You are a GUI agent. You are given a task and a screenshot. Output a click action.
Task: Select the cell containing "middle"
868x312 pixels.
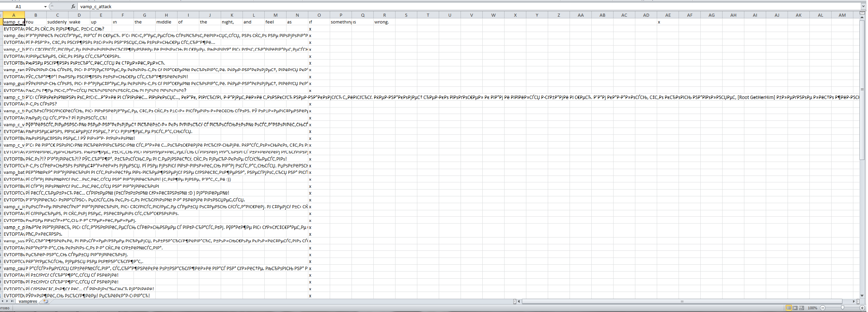166,22
